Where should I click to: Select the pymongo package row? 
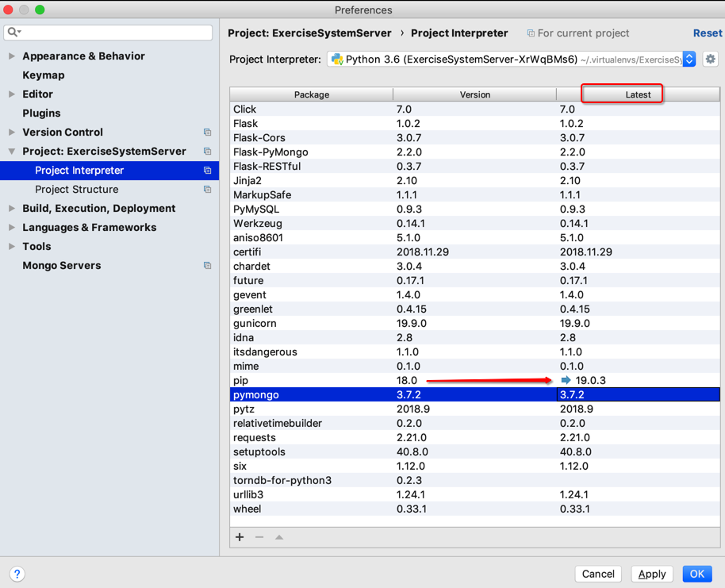click(475, 394)
